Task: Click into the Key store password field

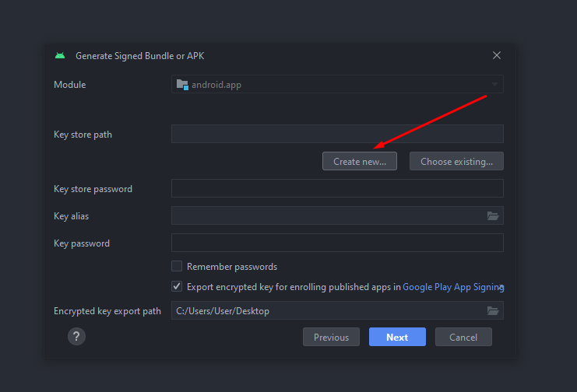Action: pyautogui.click(x=336, y=188)
